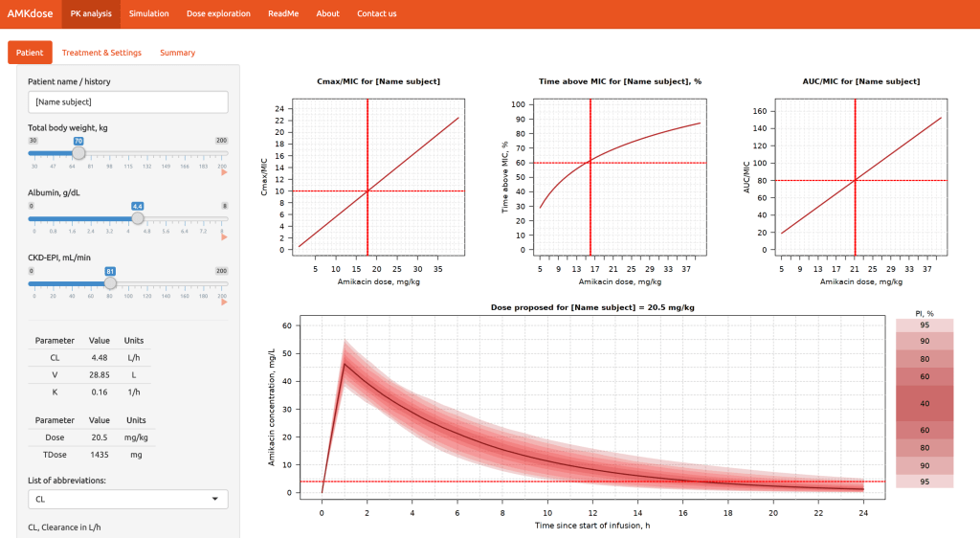The width and height of the screenshot is (980, 538).
Task: Click the total body weight slider handle
Action: coord(79,152)
